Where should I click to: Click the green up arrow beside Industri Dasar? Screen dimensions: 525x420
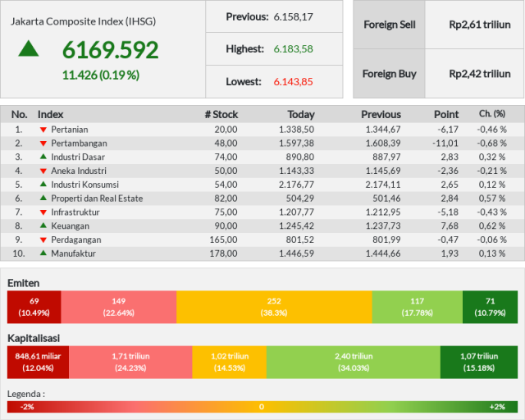43,157
